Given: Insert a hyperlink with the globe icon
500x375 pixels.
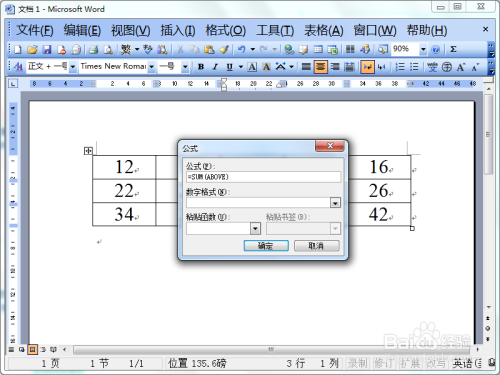Looking at the screenshot, I should click(x=289, y=50).
